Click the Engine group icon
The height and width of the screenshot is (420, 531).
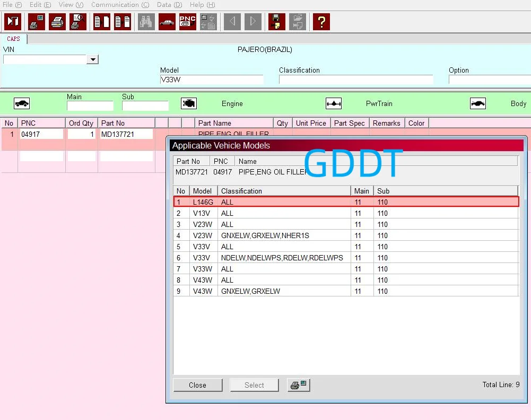pyautogui.click(x=189, y=103)
